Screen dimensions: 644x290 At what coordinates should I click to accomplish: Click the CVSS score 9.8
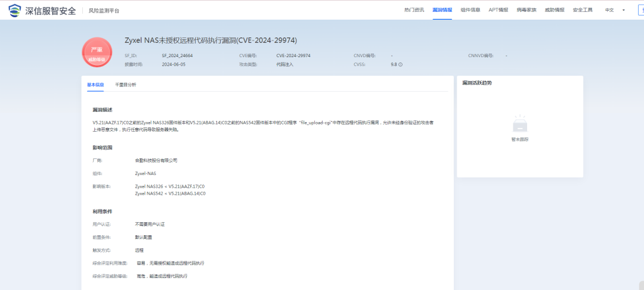[394, 64]
